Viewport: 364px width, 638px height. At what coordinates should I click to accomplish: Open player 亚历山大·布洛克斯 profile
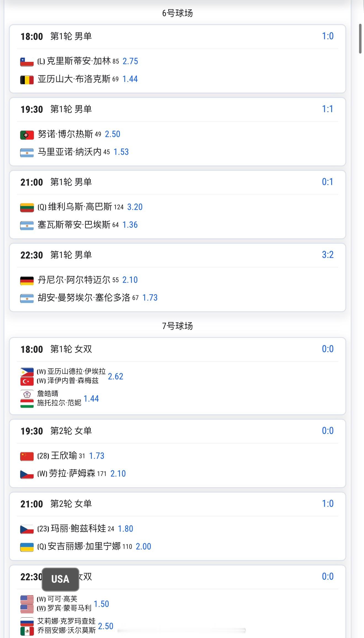tap(74, 79)
